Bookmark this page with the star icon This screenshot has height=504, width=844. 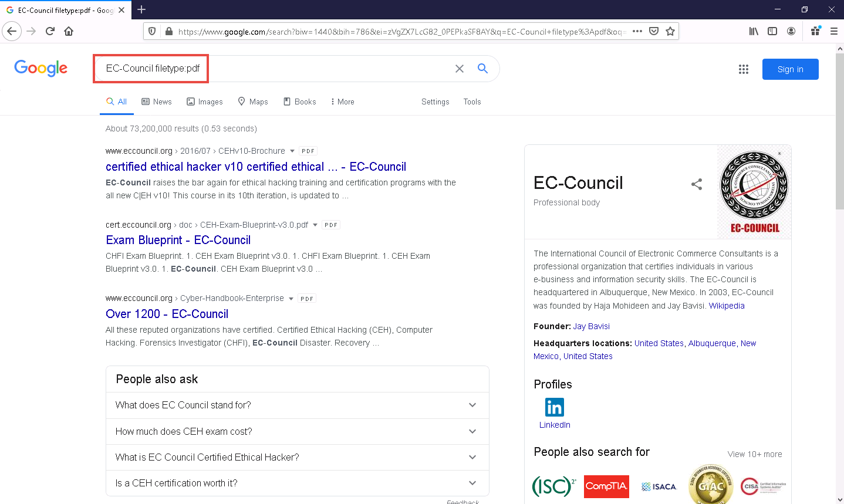click(x=670, y=31)
